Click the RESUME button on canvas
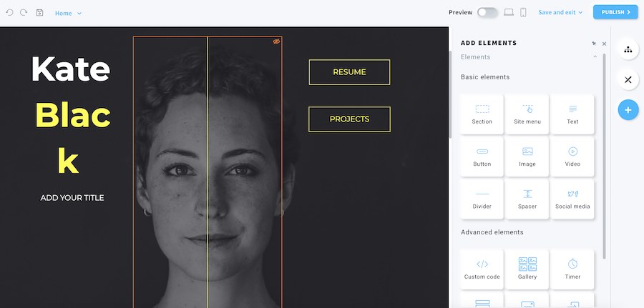 coord(349,72)
